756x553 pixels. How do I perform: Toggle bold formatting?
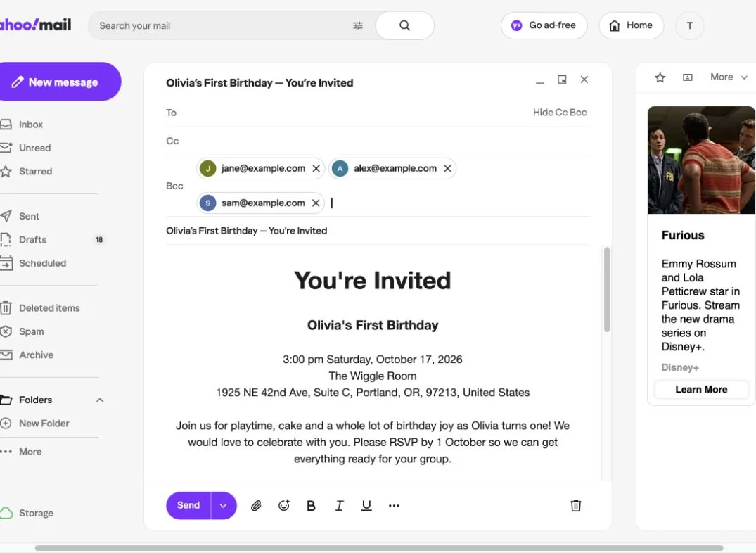point(311,505)
